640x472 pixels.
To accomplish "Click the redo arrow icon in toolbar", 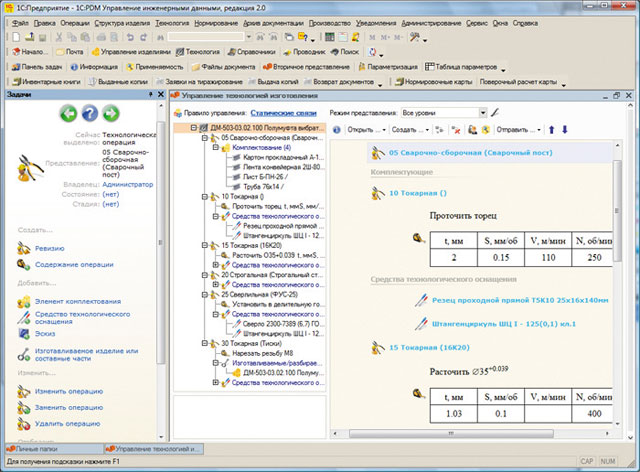I will [143, 37].
